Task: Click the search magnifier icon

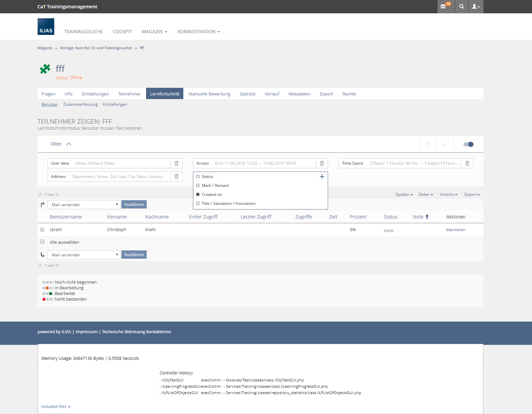Action: coord(461,6)
